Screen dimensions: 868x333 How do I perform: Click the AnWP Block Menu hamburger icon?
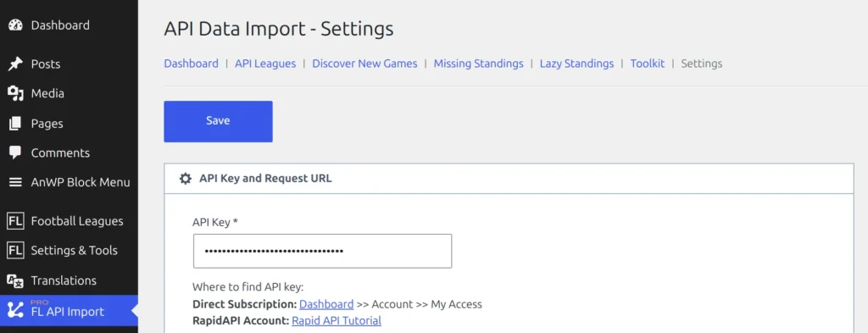15,182
